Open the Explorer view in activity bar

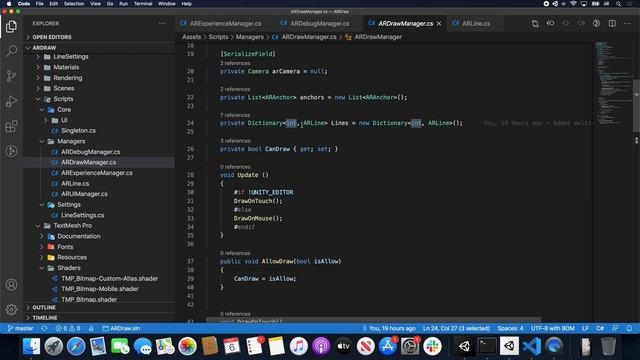(11, 27)
